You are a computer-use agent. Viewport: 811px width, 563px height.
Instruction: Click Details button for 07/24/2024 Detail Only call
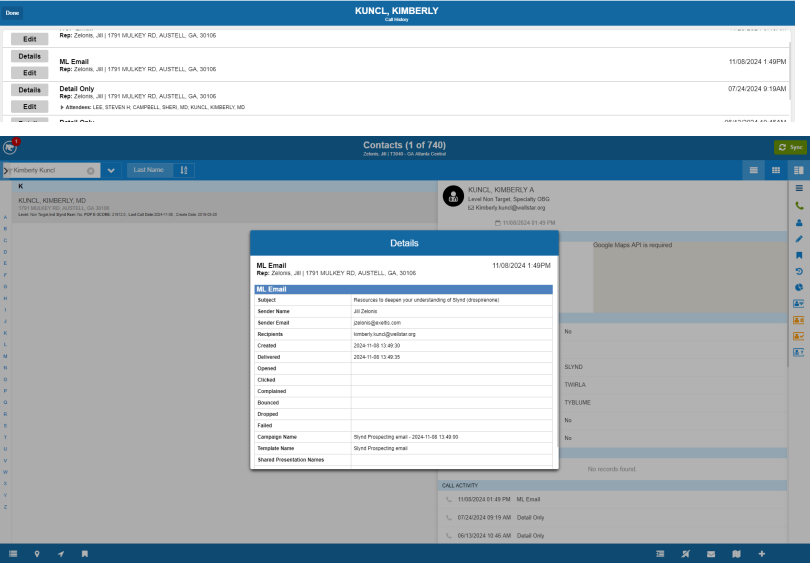[29, 90]
